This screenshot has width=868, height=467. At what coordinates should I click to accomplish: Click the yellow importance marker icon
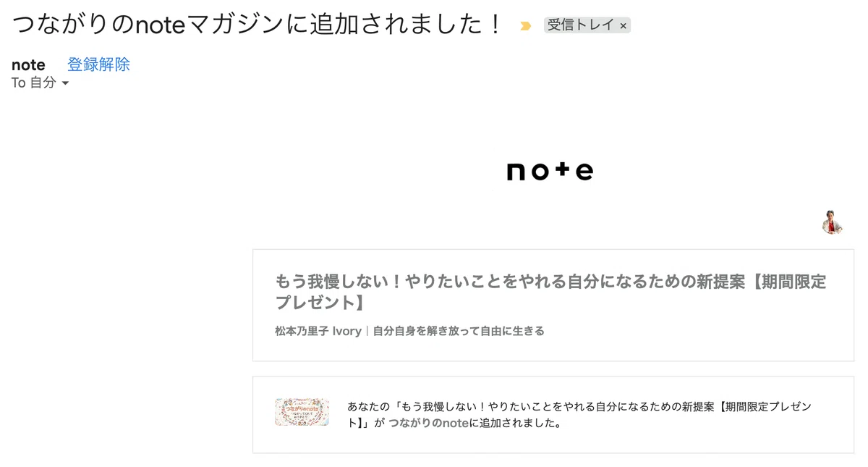point(526,26)
